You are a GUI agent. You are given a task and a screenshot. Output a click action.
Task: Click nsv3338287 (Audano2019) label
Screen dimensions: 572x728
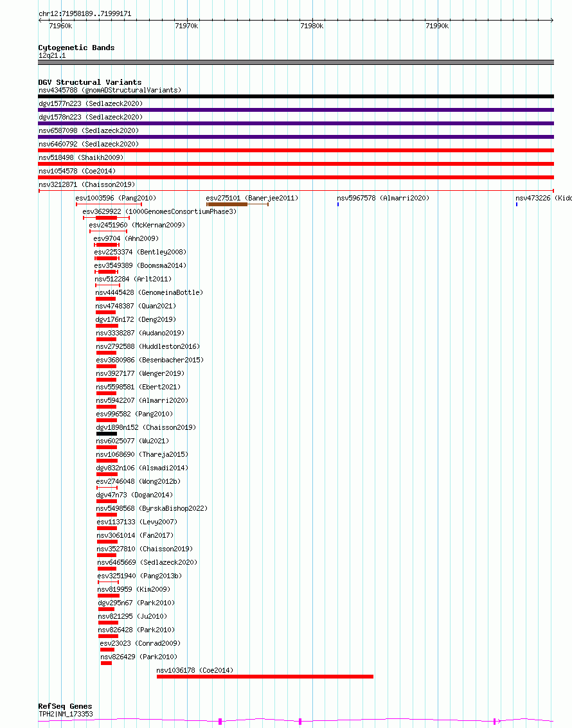[x=140, y=332]
